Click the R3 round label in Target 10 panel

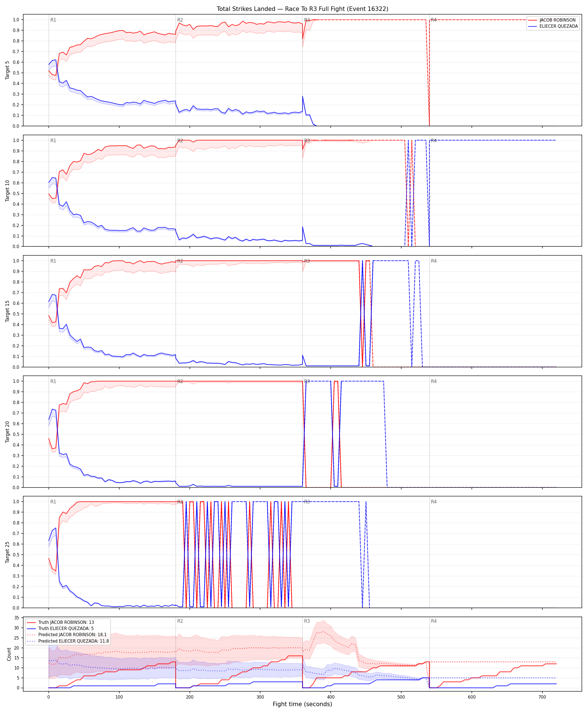307,141
